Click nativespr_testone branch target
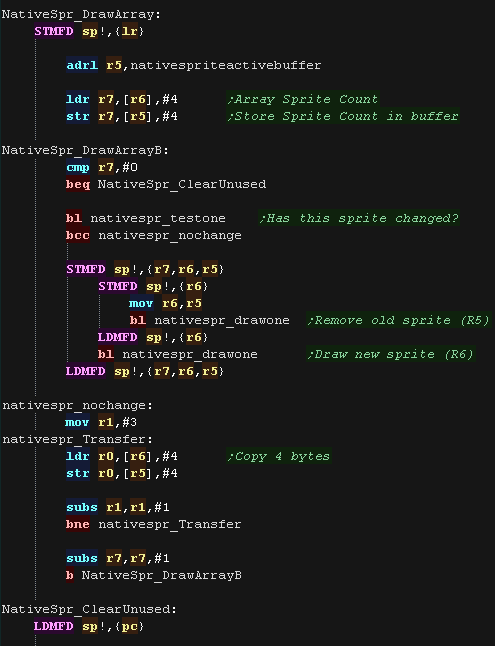The image size is (495, 646). (158, 218)
